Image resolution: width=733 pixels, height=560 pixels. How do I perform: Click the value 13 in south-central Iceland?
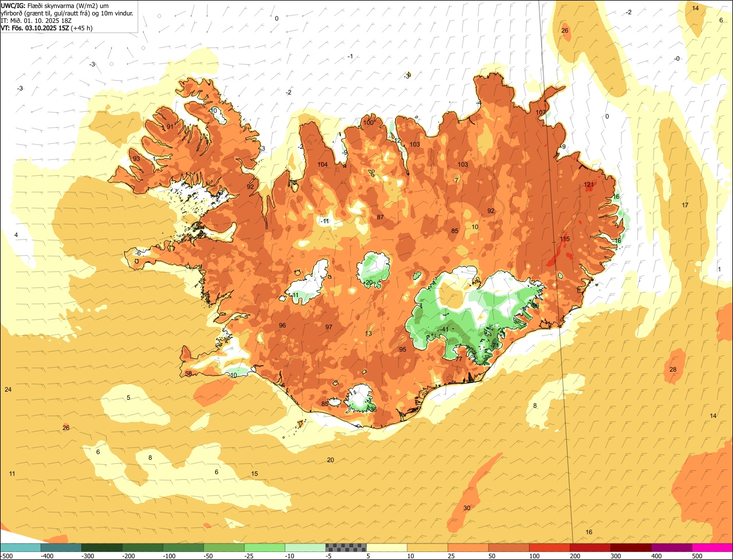coord(368,333)
